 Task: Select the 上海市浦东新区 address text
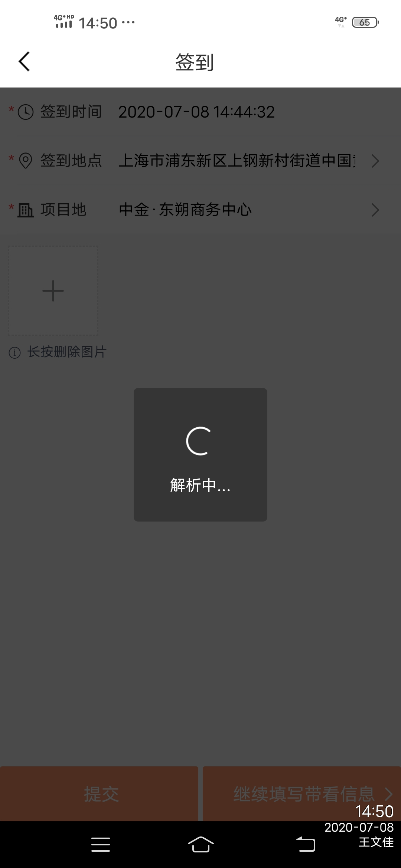(238, 161)
